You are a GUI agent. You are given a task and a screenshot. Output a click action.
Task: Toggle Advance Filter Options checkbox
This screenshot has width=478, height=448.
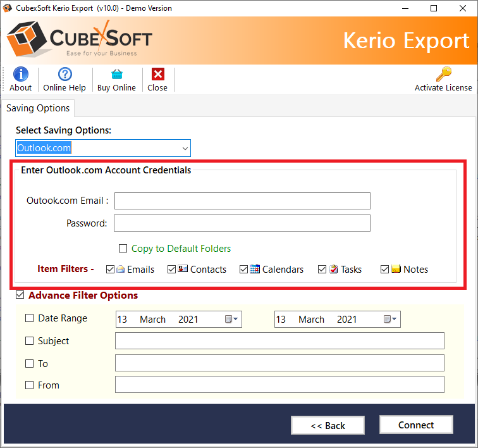point(20,295)
